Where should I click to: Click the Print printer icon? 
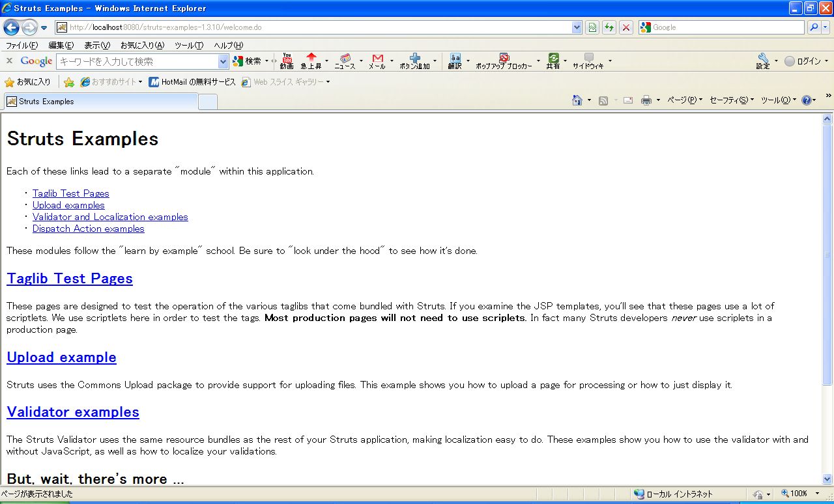[646, 100]
